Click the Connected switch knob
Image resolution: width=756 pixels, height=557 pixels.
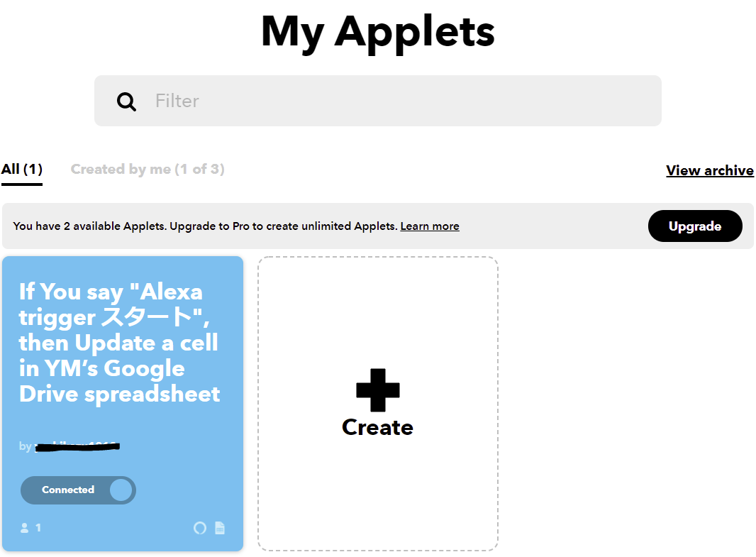click(x=123, y=490)
